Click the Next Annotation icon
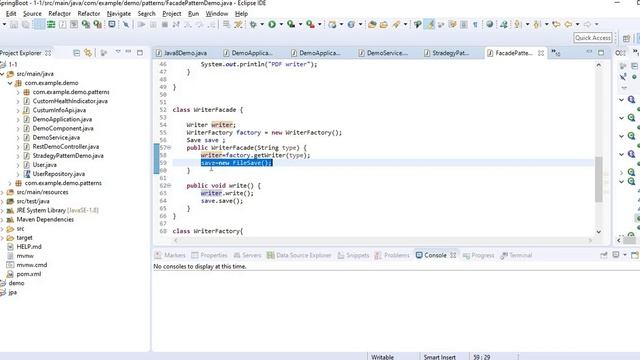This screenshot has height=360, width=640. point(518,24)
